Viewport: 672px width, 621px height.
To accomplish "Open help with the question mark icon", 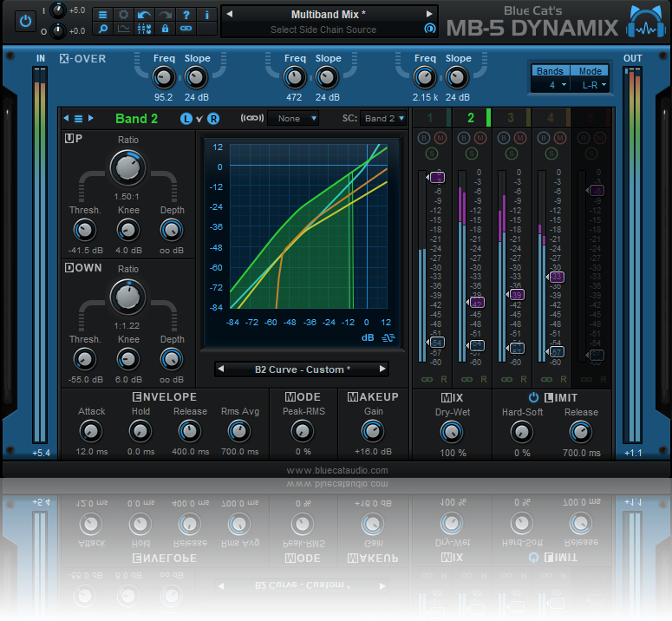I will 186,15.
